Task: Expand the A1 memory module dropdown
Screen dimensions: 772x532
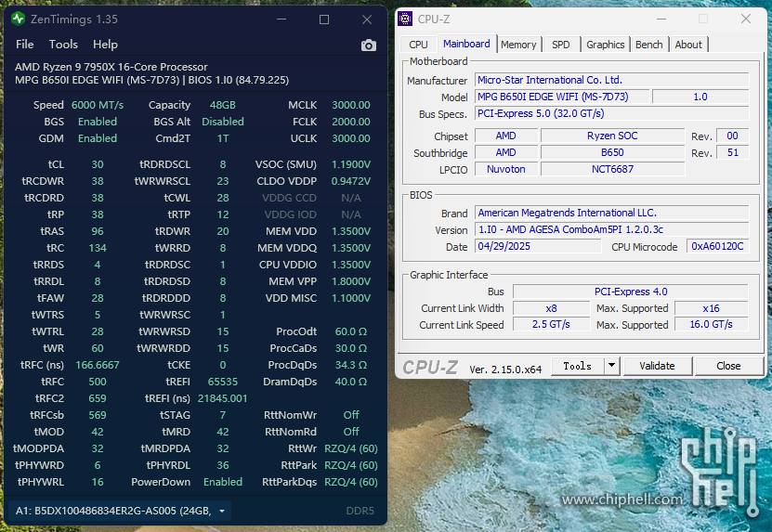Action: (120, 511)
